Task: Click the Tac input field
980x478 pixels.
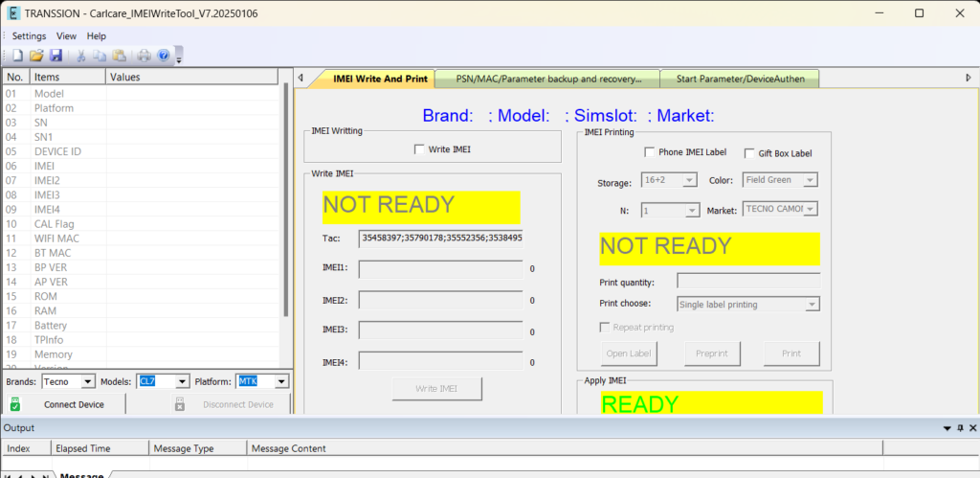Action: pyautogui.click(x=441, y=239)
